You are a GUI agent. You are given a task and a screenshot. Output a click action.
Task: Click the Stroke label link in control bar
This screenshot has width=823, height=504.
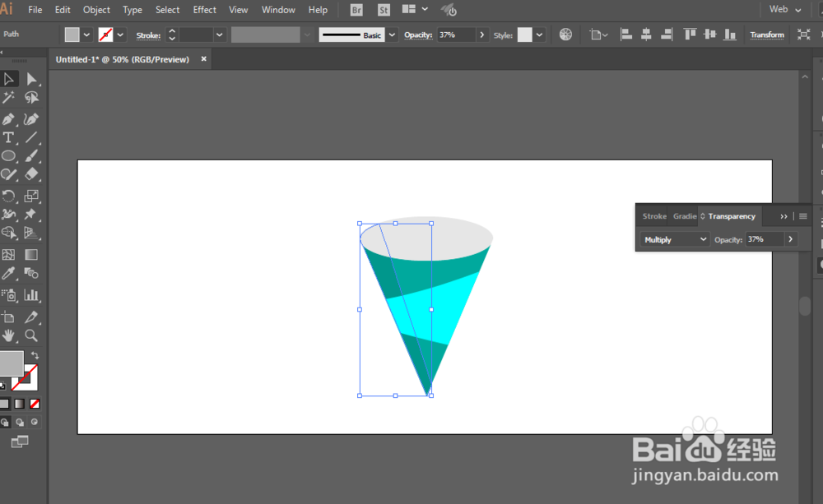[x=148, y=35]
